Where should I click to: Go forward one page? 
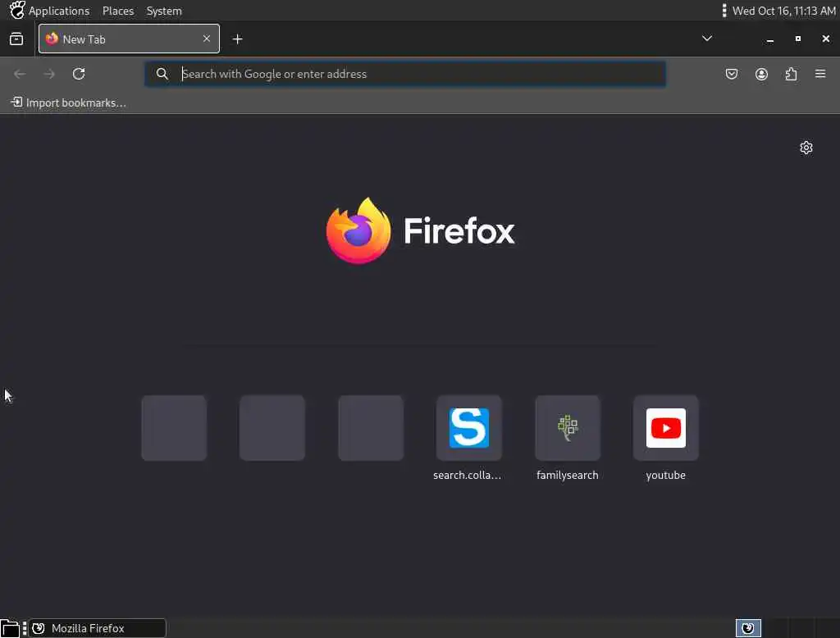[x=49, y=74]
